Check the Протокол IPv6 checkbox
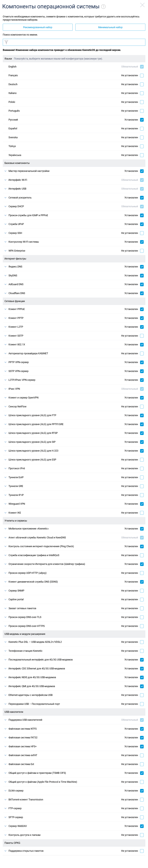Viewport: 148px width, 868px height. [142, 469]
